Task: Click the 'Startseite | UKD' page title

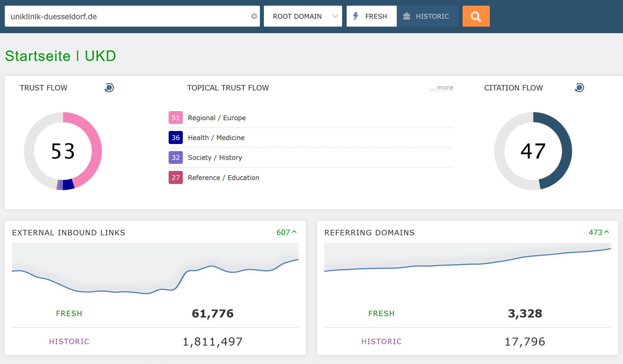Action: coord(60,56)
